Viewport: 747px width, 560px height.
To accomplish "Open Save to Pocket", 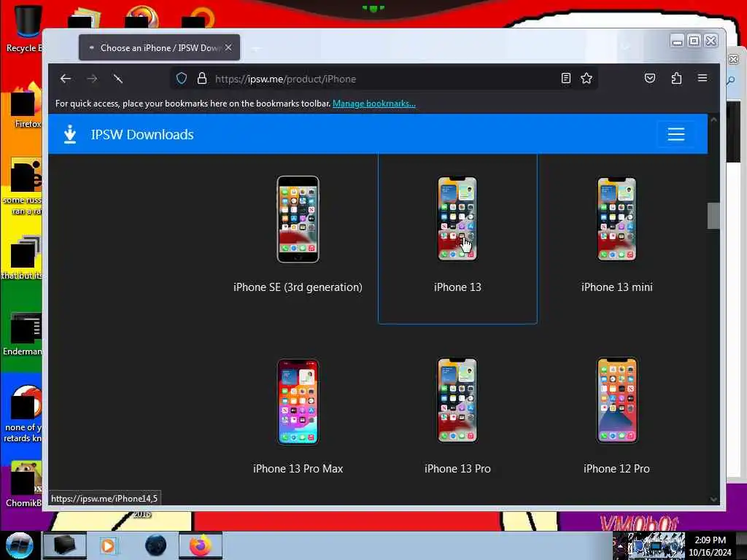I will (650, 79).
